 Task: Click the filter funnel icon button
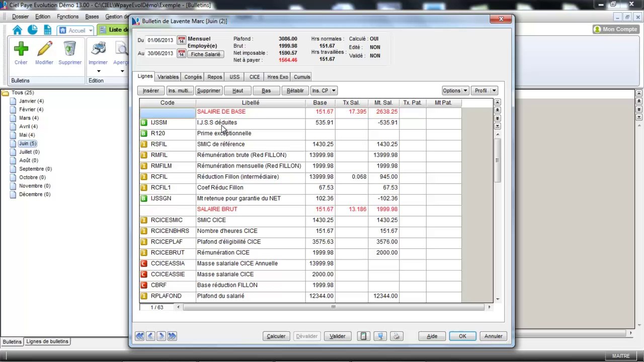click(x=380, y=336)
